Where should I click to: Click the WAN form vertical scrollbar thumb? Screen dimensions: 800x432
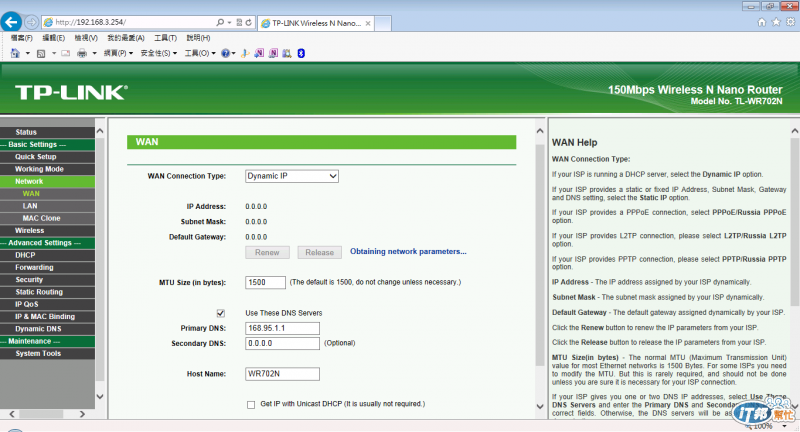click(540, 255)
